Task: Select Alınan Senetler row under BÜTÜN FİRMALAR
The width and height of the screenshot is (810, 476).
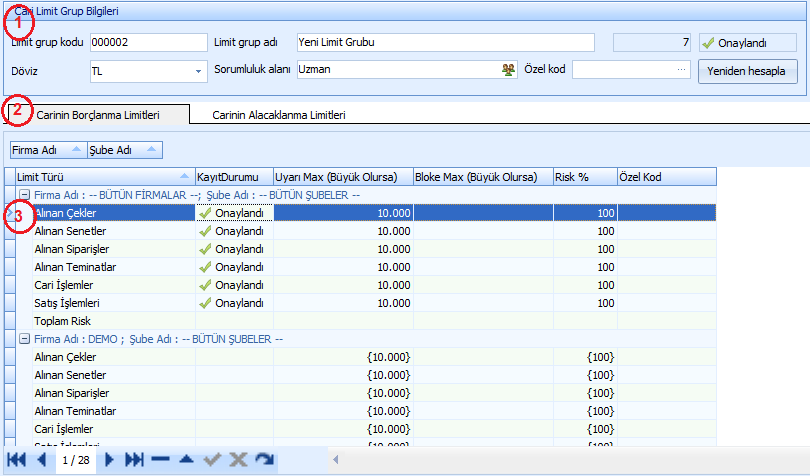Action: pyautogui.click(x=366, y=231)
